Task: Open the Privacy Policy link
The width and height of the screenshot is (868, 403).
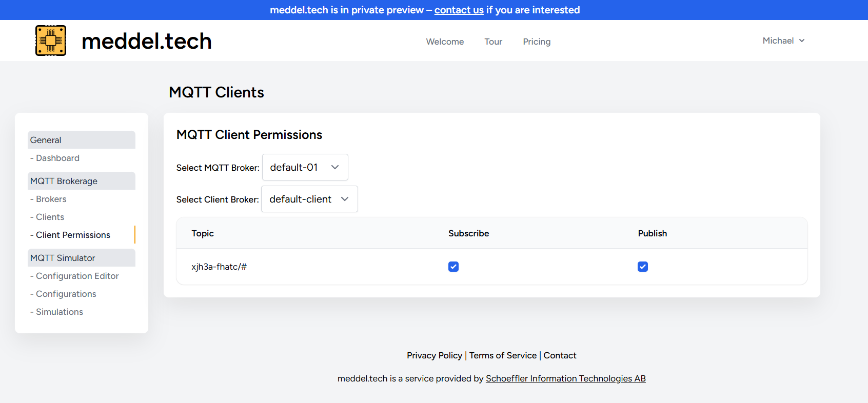Action: [435, 355]
